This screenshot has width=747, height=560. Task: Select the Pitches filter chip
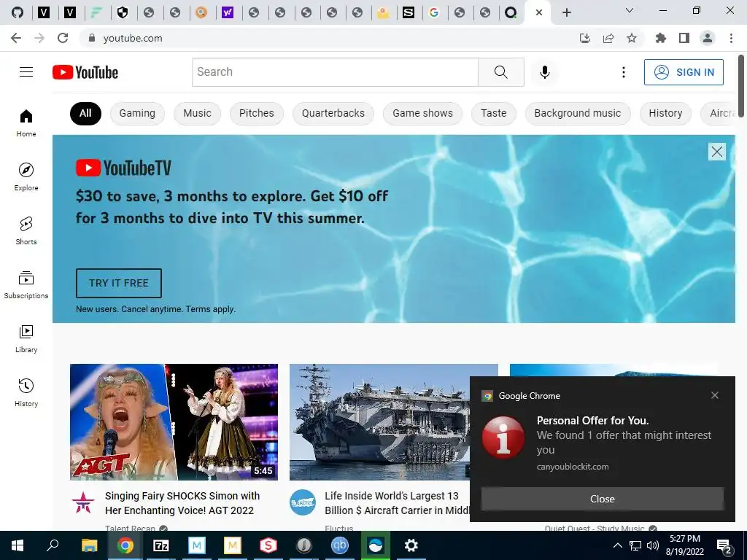pyautogui.click(x=256, y=113)
